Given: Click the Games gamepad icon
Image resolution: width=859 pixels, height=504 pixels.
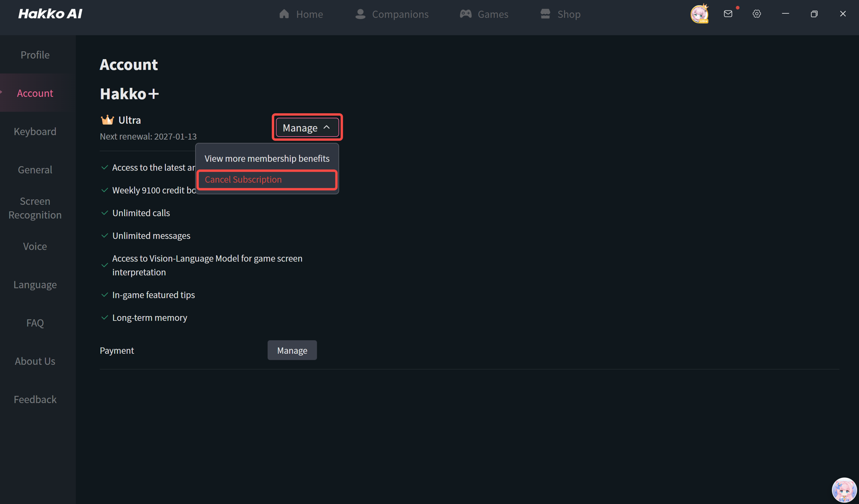Looking at the screenshot, I should point(465,14).
